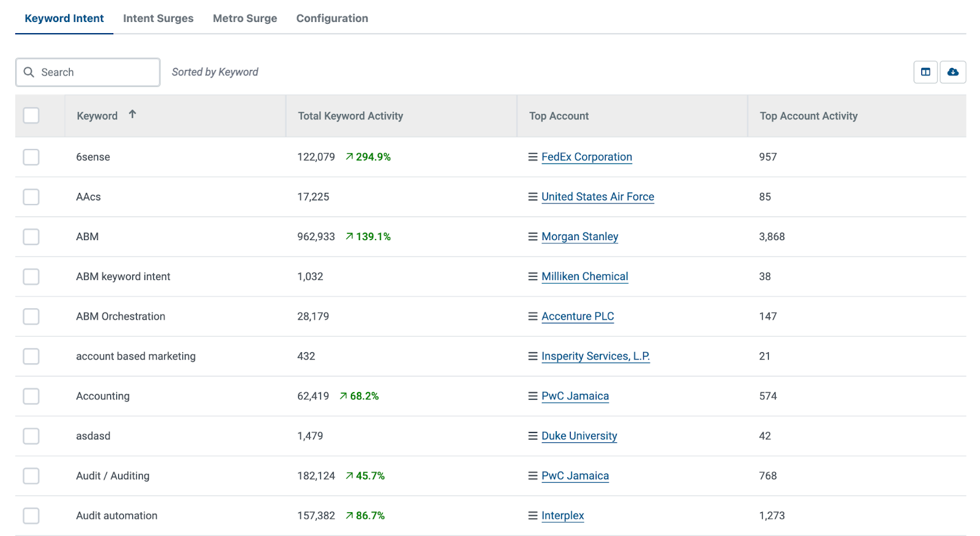Click the search magnifier icon
The image size is (980, 536).
[x=29, y=72]
